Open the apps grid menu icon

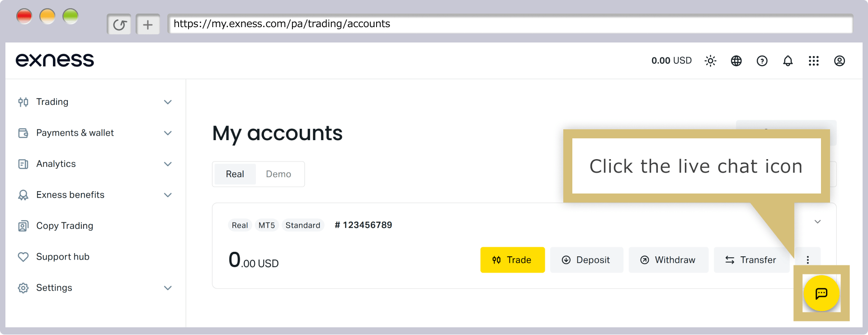(813, 61)
